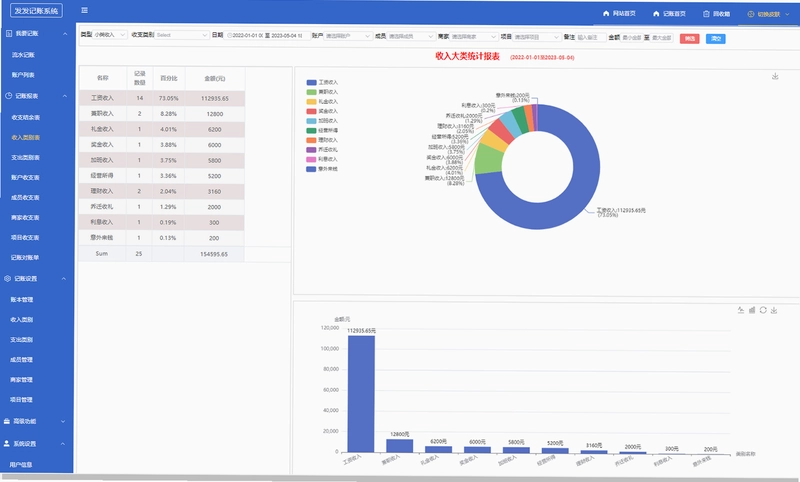The width and height of the screenshot is (800, 482).
Task: Save the bar chart as image
Action: click(774, 310)
